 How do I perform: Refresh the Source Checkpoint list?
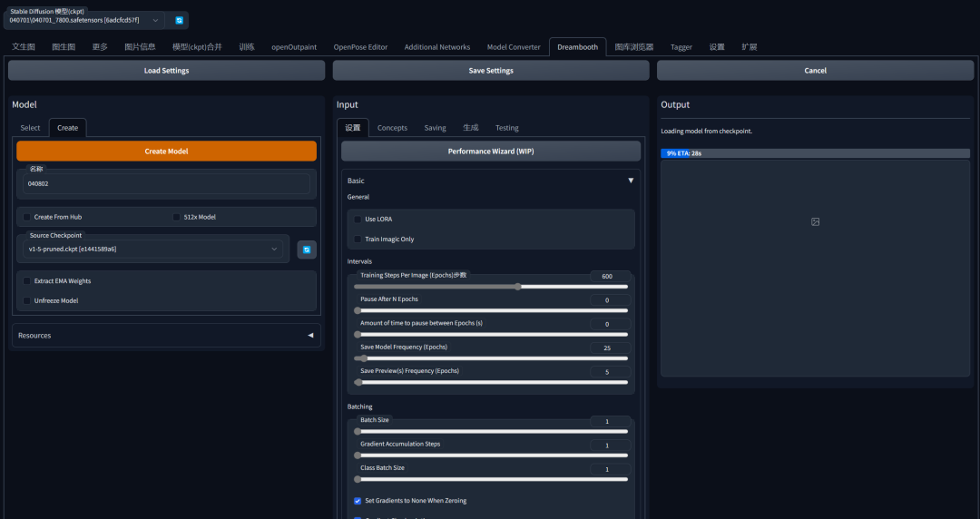tap(307, 250)
